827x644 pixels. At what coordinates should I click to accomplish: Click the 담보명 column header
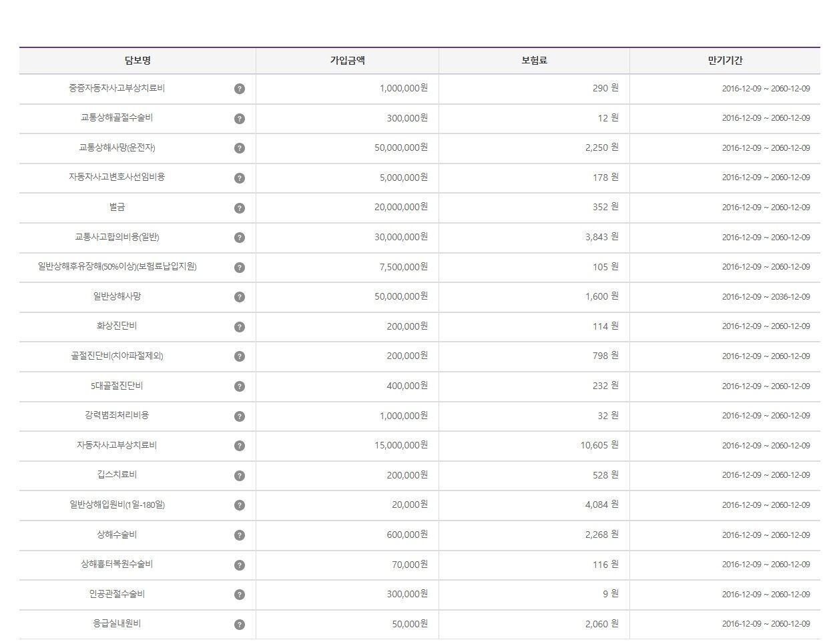(137, 61)
